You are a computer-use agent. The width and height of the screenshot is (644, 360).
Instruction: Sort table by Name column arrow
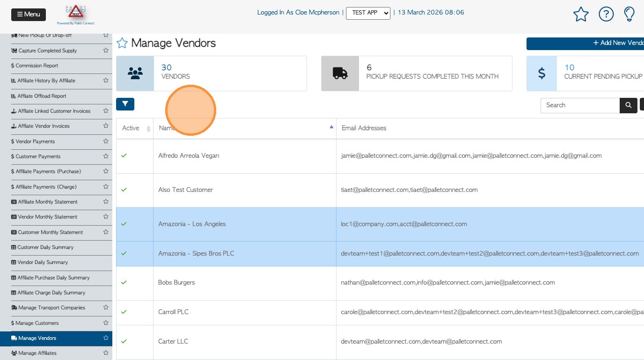tap(331, 127)
